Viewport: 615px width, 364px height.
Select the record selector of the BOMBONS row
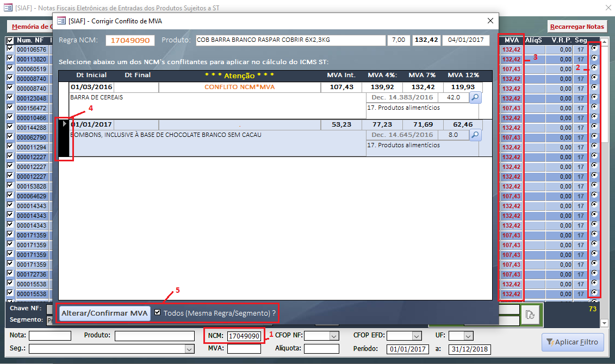tap(65, 140)
